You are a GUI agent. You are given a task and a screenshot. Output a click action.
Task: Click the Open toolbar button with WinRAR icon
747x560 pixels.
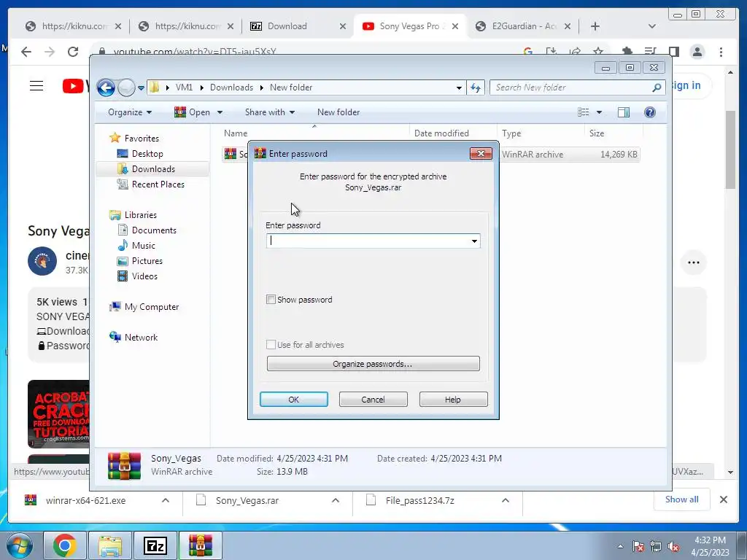193,112
